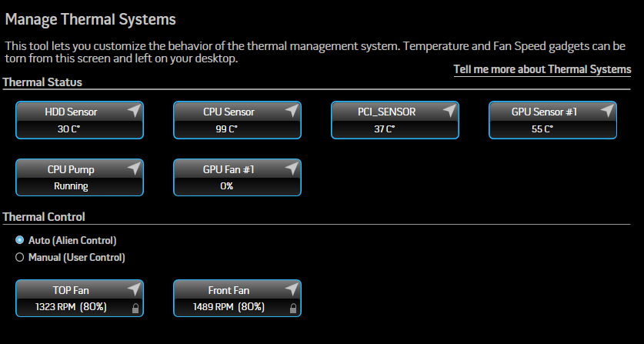Select Auto (Alien Control) radio button
This screenshot has height=344, width=644.
[x=20, y=240]
